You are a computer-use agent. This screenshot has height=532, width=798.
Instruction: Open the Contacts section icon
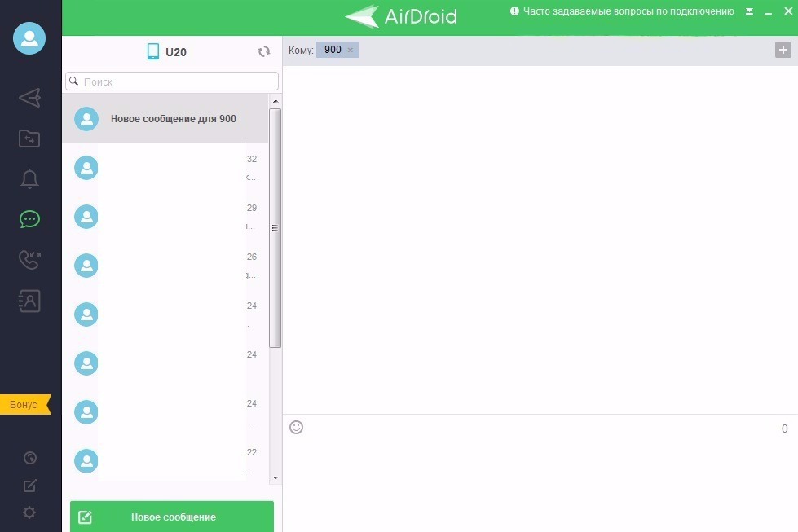(29, 301)
